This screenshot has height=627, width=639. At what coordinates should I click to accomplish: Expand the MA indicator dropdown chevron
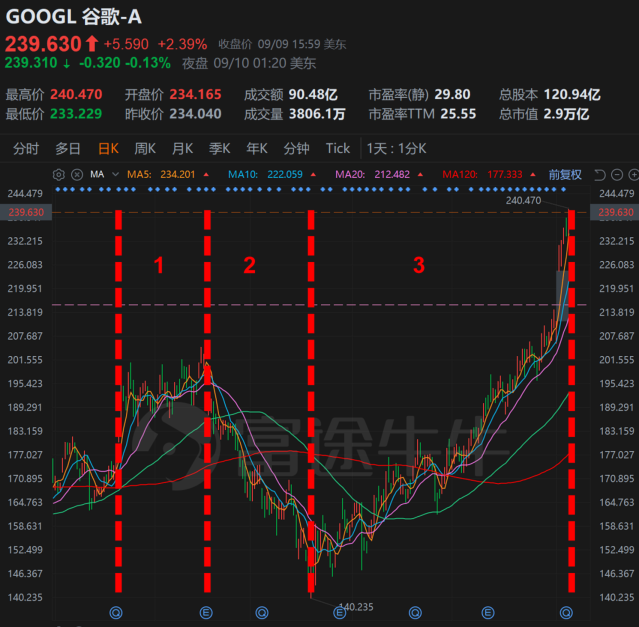pyautogui.click(x=115, y=174)
